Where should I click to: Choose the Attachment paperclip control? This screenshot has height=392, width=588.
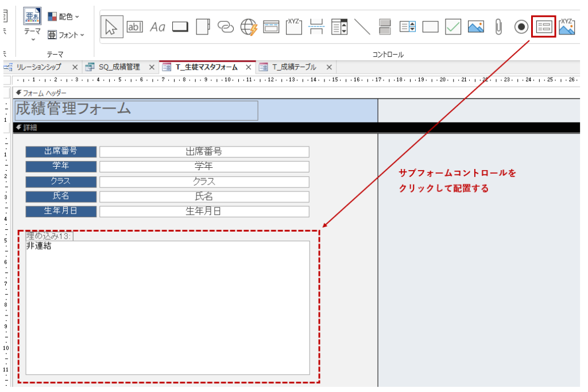498,26
